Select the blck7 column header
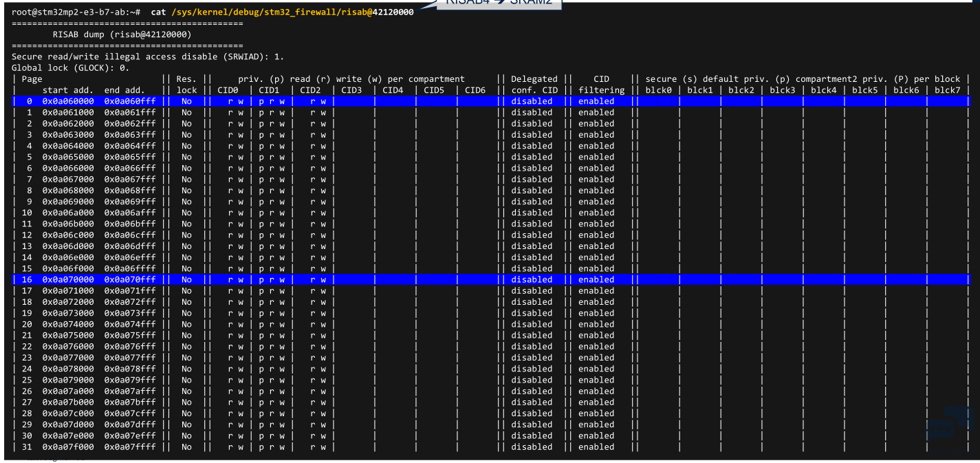 pyautogui.click(x=947, y=90)
